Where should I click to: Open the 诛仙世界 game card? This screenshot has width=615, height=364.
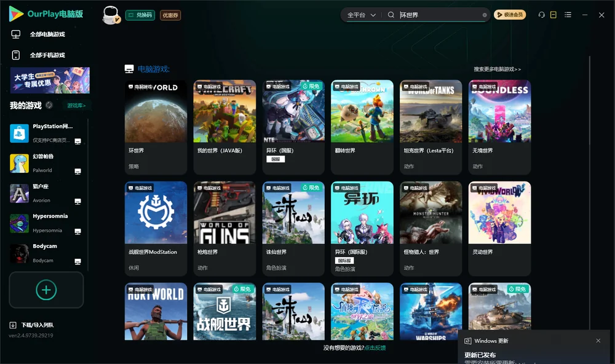pos(293,229)
